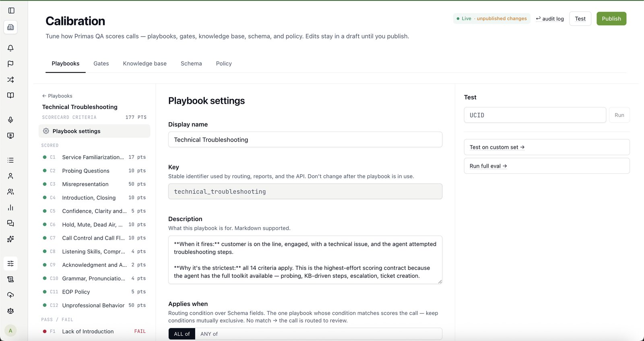This screenshot has height=341, width=644.
Task: Open the book icon in sidebar
Action: (x=10, y=95)
